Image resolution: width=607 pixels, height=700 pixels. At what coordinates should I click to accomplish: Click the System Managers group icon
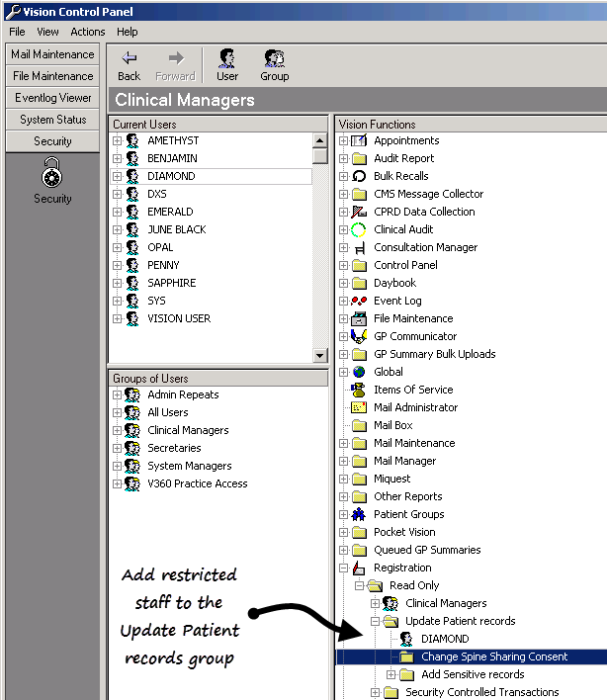pyautogui.click(x=132, y=466)
